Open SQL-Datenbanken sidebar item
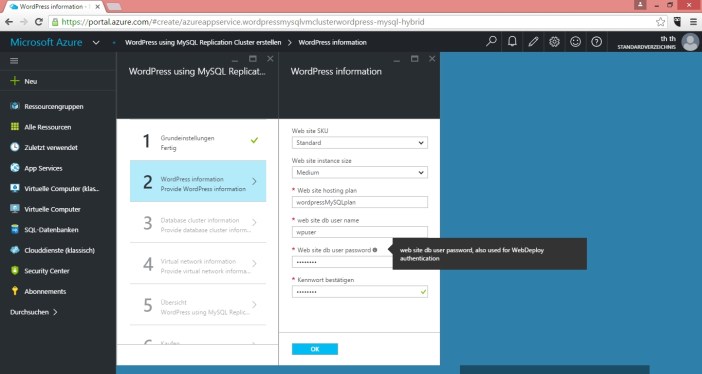Screen dimensions: 702x374 coord(51,230)
